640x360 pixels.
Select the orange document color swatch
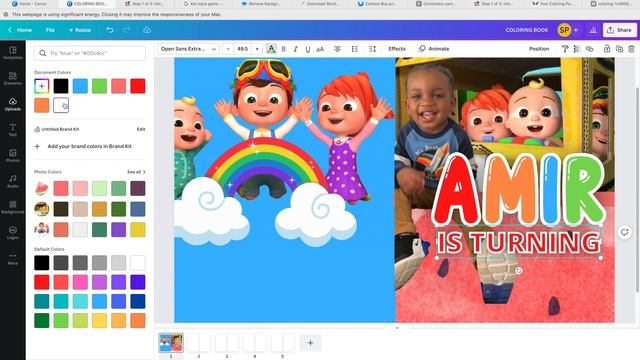pyautogui.click(x=42, y=105)
